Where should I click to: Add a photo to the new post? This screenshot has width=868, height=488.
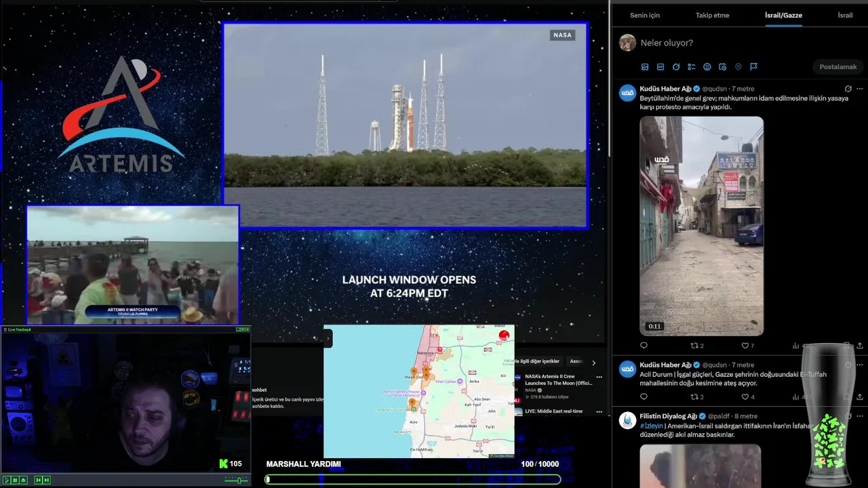pos(645,67)
